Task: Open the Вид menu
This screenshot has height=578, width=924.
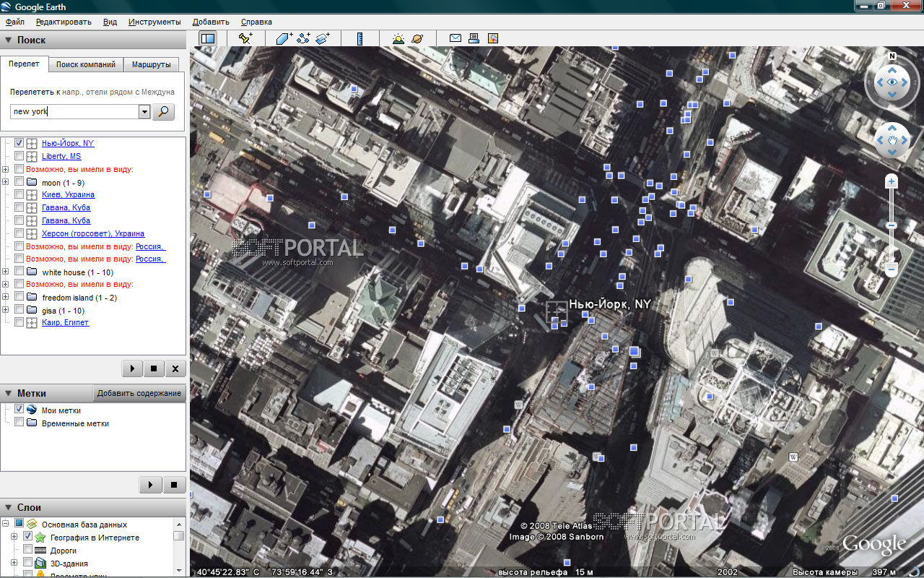Action: point(110,22)
